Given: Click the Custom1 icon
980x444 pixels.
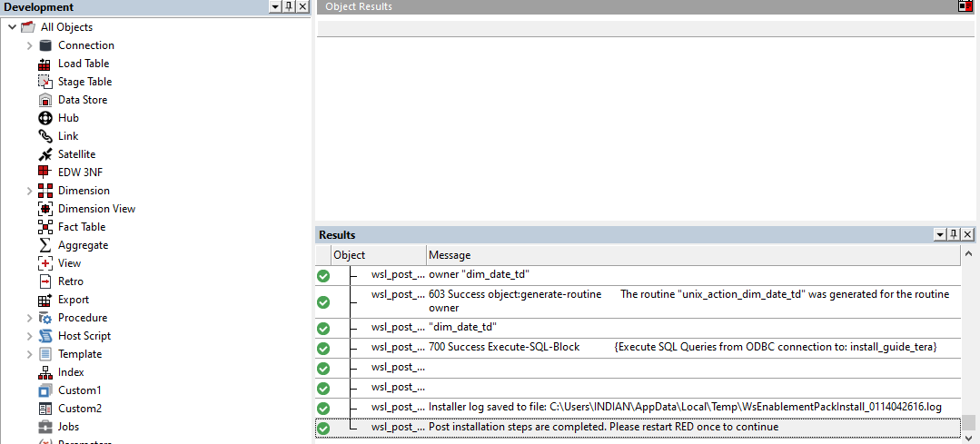Looking at the screenshot, I should pos(45,390).
